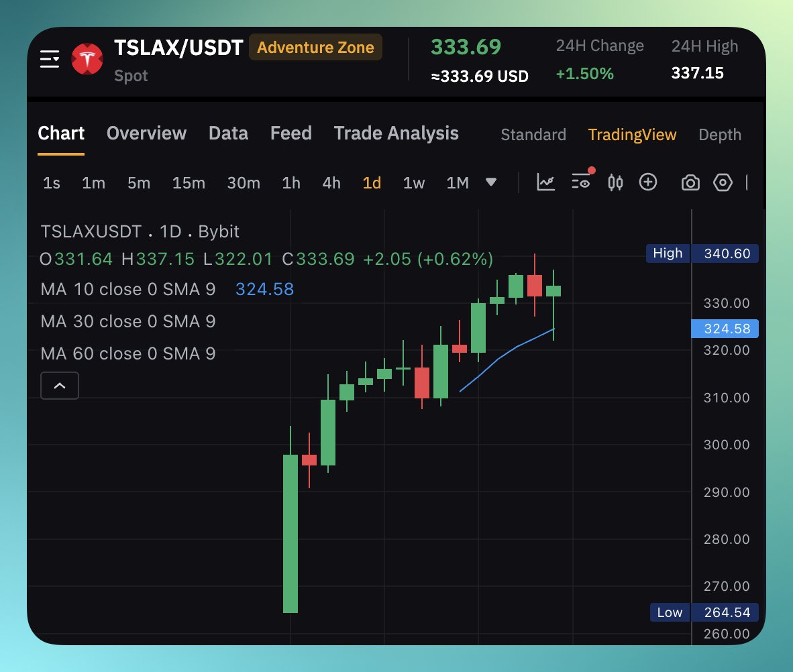The width and height of the screenshot is (793, 672).
Task: Click the TSLAX/USDT pair name
Action: pyautogui.click(x=178, y=48)
